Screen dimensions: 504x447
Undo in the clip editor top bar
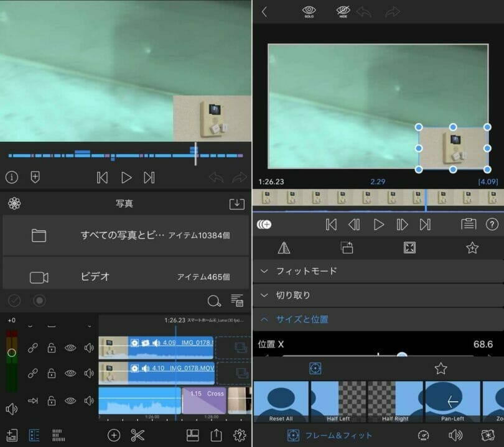[364, 12]
